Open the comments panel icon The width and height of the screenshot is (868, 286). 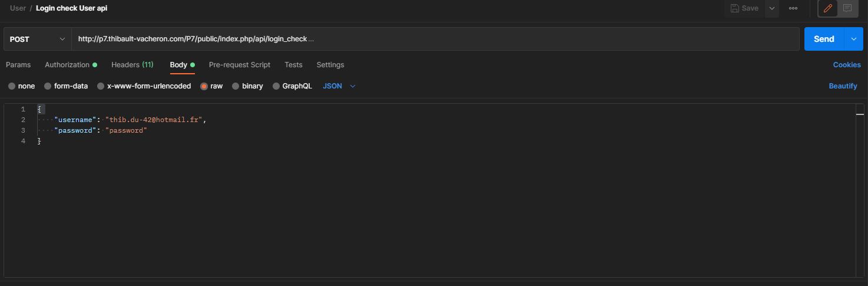click(x=847, y=8)
